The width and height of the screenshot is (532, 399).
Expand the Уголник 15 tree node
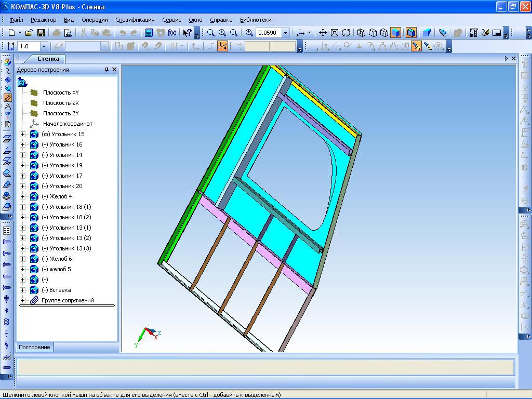[x=23, y=134]
